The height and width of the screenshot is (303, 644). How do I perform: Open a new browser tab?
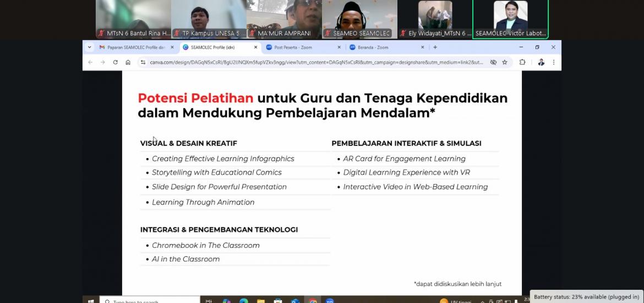(x=435, y=47)
